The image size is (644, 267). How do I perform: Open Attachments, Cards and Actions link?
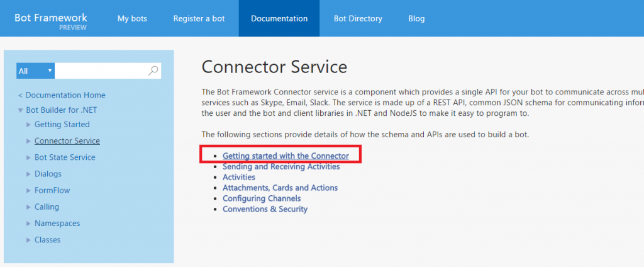pos(280,188)
